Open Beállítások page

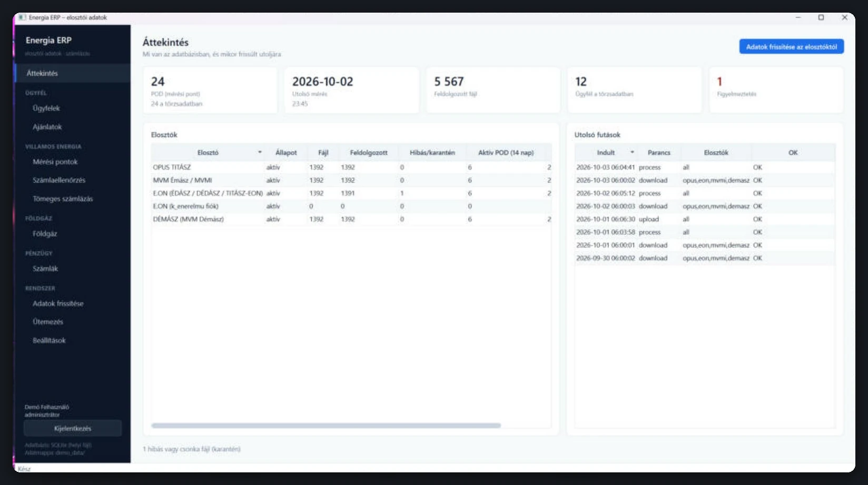coord(73,340)
